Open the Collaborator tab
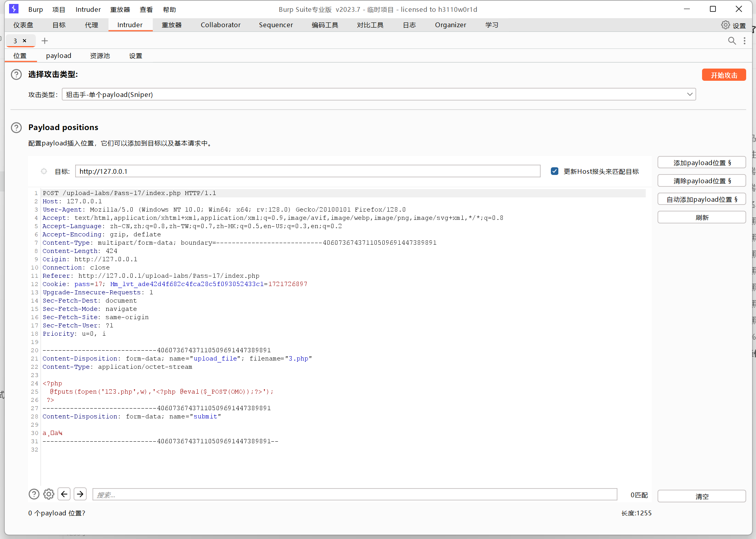The height and width of the screenshot is (539, 756). click(x=220, y=25)
